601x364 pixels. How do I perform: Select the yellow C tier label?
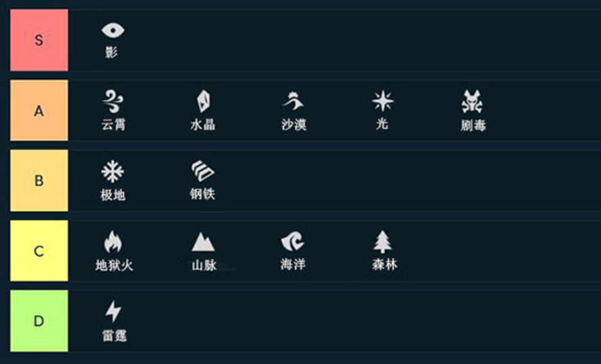click(39, 251)
